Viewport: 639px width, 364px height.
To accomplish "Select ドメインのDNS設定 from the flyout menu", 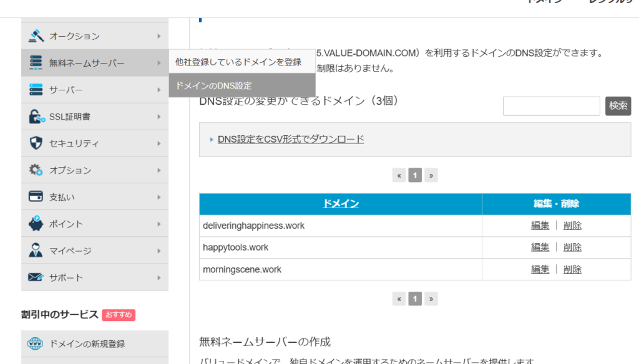I will point(213,85).
